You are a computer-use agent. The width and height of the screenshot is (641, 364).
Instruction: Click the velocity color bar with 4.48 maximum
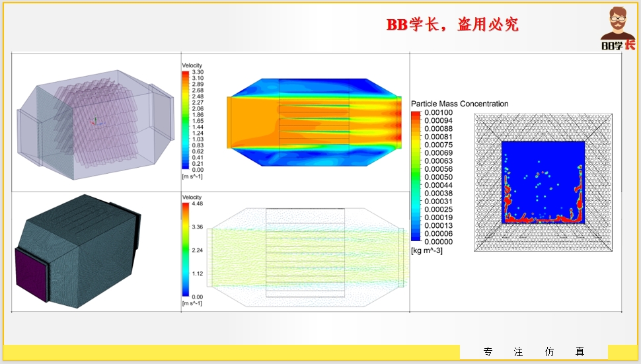[186, 250]
